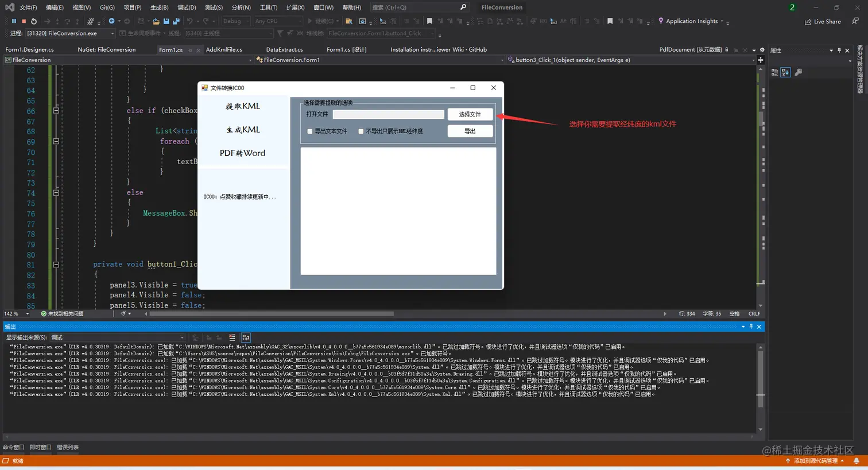Click the Alphabetical sort icon in Properties
The width and height of the screenshot is (868, 470).
pos(785,72)
